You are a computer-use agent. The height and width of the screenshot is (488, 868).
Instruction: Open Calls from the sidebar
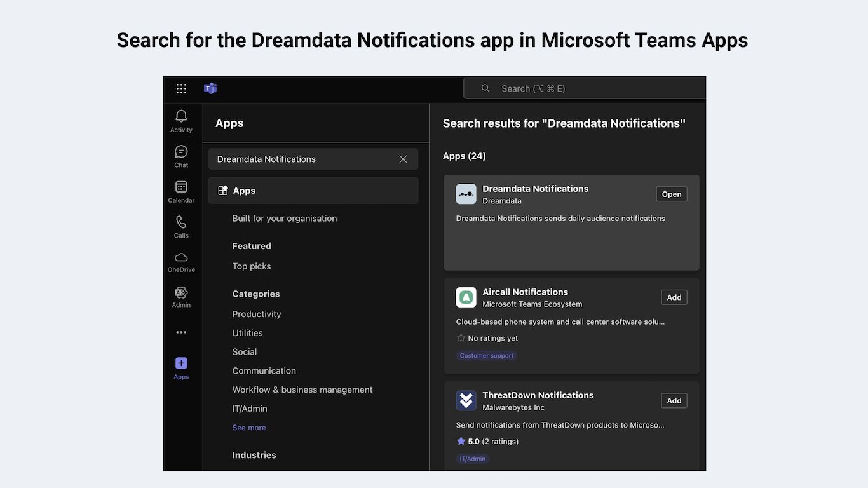181,227
